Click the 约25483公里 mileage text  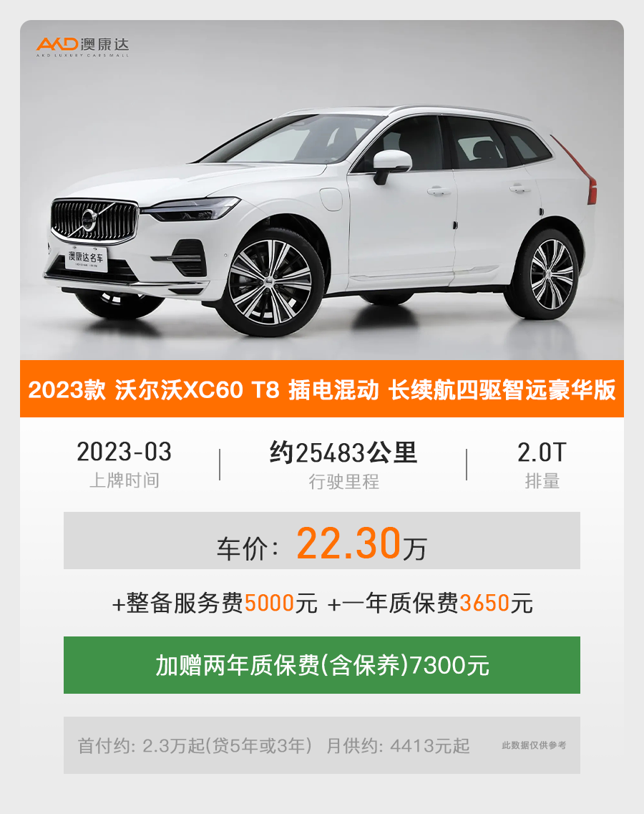click(343, 452)
